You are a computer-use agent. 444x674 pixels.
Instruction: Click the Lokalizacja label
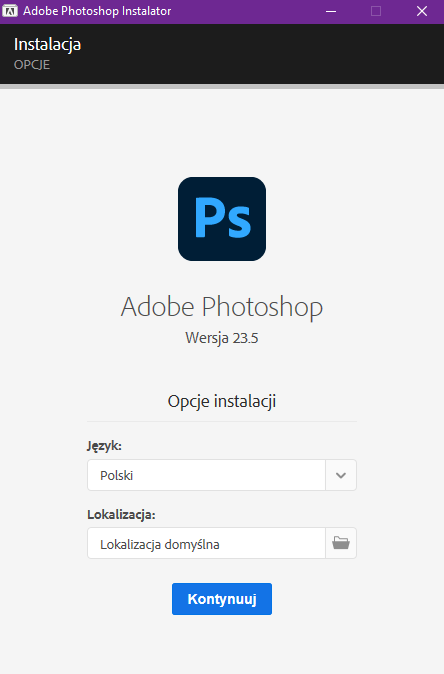point(121,515)
